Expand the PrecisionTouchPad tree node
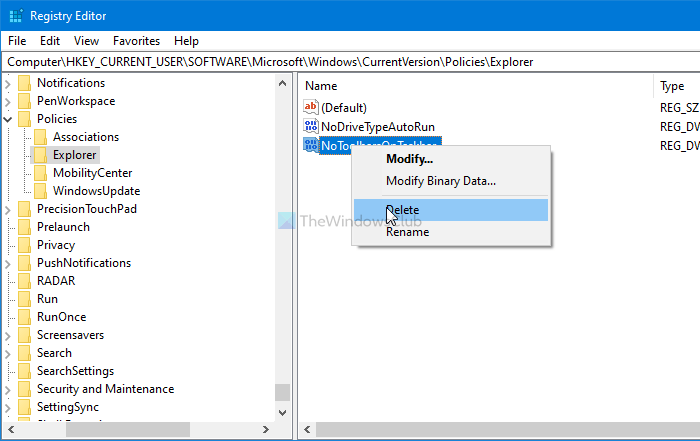Screen dimensions: 700x441 click(8, 209)
